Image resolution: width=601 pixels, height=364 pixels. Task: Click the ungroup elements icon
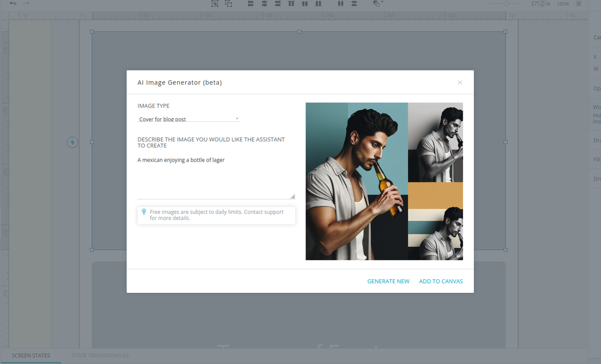coord(228,4)
